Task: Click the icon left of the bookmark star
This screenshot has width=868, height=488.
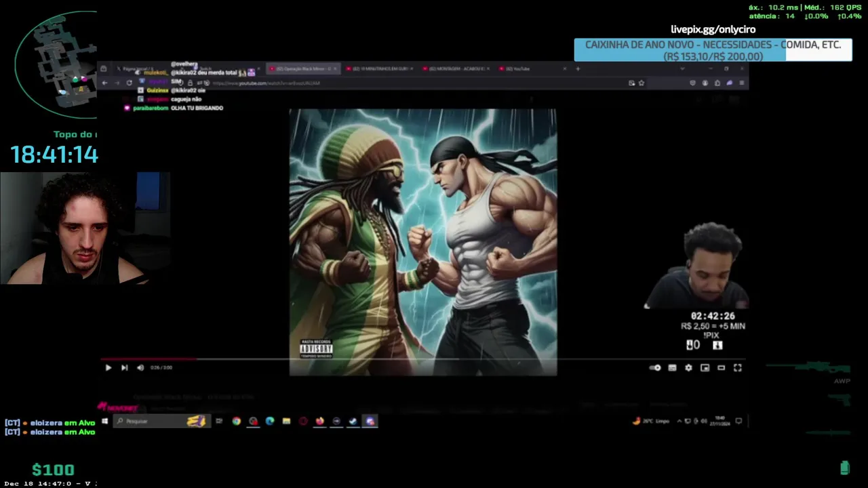Action: (631, 83)
